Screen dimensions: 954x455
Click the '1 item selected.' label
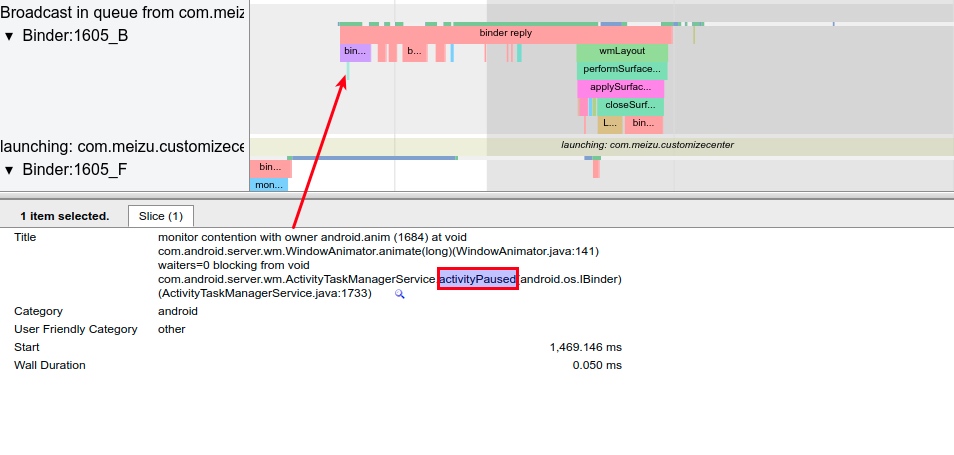click(64, 216)
